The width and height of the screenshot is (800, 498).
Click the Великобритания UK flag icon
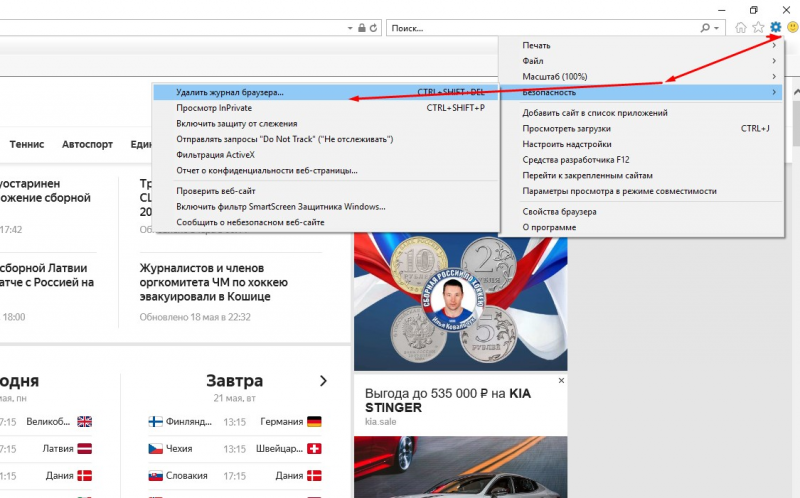click(x=84, y=421)
